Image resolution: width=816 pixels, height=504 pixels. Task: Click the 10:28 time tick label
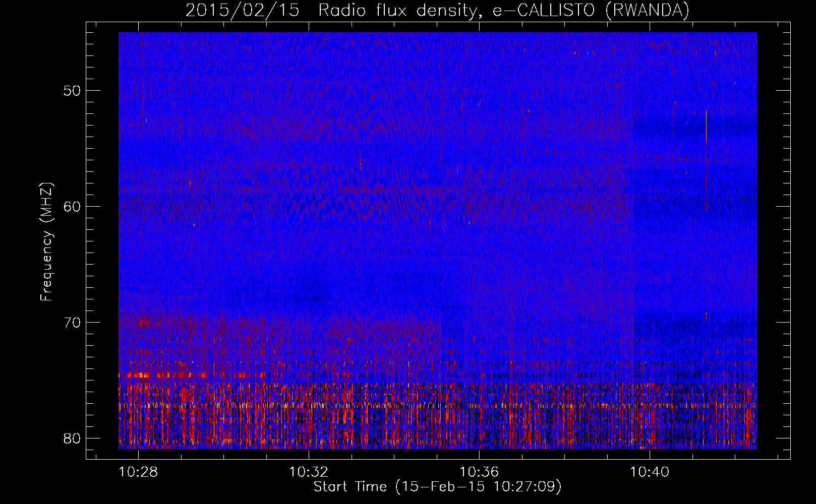tap(138, 472)
